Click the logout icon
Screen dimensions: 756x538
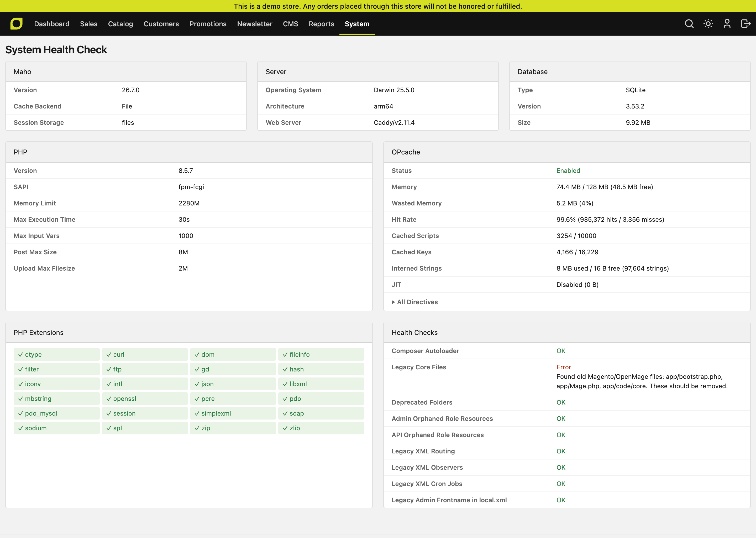[x=745, y=24]
